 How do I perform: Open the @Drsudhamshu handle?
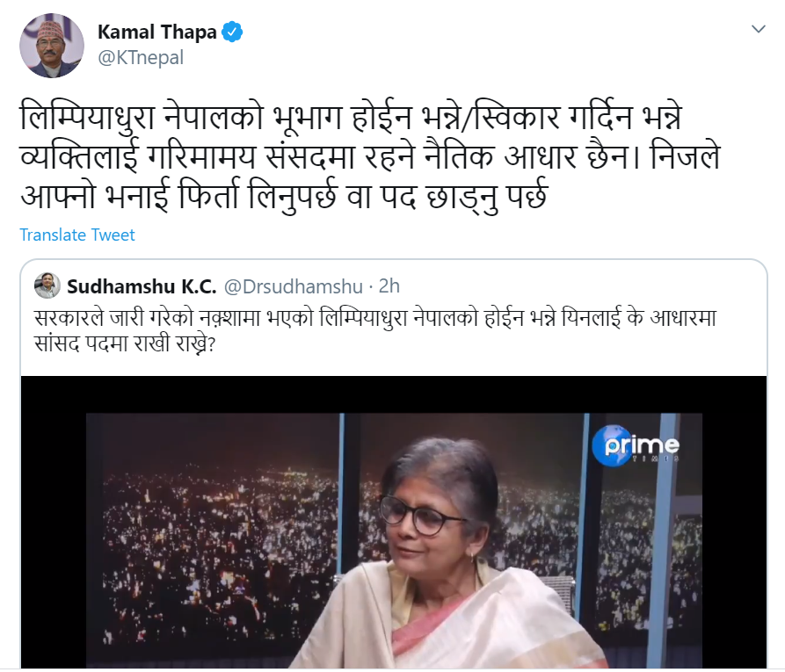pos(293,286)
